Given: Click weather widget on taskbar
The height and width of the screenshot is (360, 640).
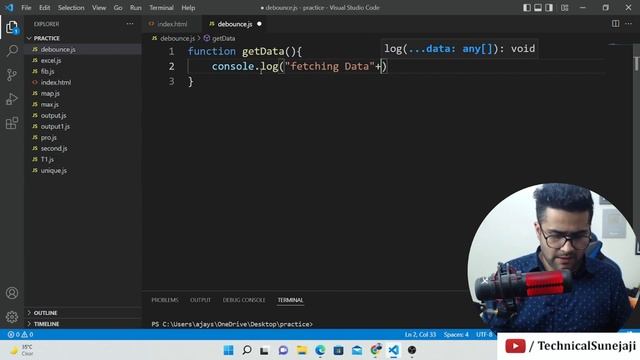Looking at the screenshot, I should (21, 350).
